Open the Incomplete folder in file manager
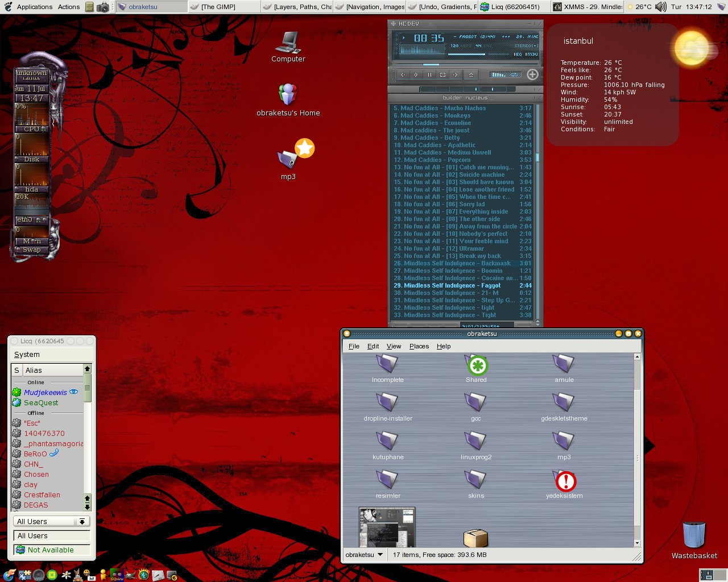 pos(388,368)
